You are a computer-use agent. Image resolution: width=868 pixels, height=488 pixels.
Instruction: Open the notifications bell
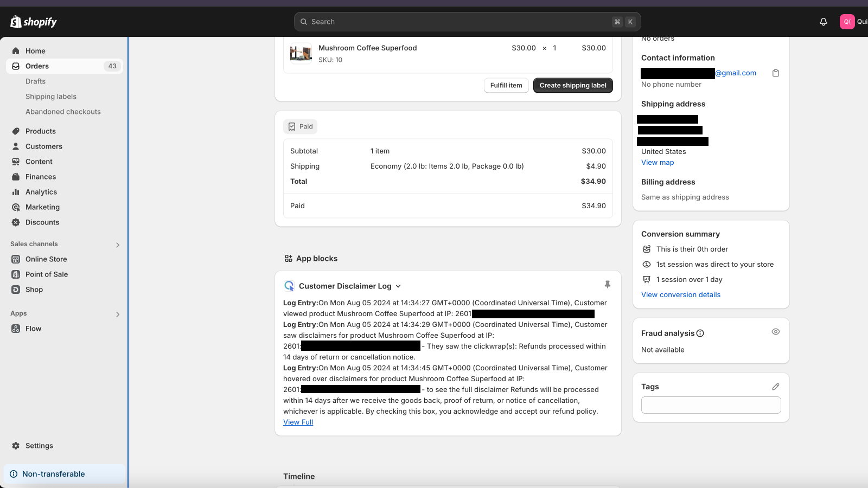click(824, 22)
